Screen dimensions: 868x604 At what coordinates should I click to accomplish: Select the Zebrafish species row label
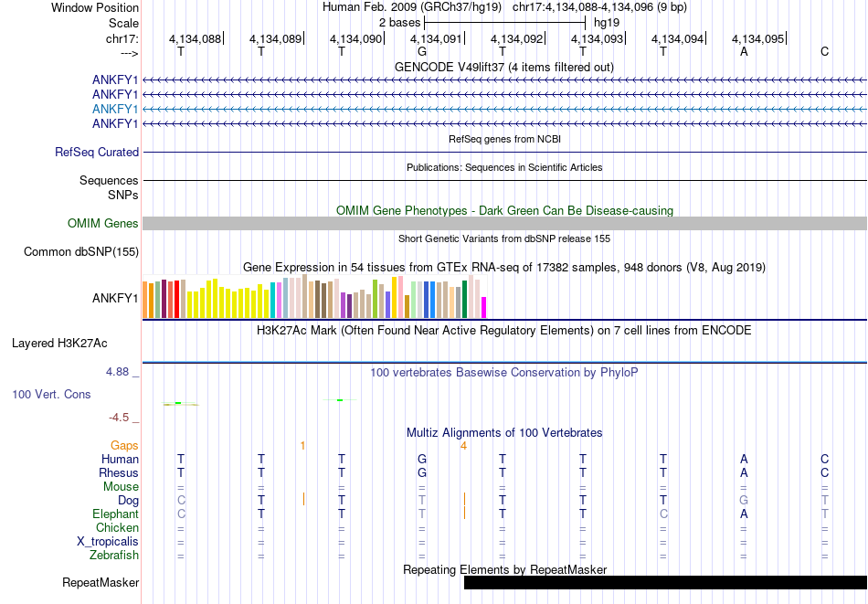[114, 555]
